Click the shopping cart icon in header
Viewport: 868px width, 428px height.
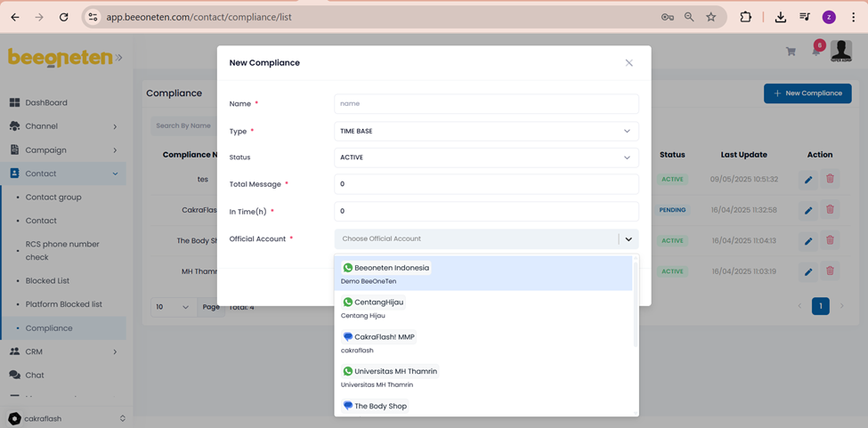(x=791, y=52)
